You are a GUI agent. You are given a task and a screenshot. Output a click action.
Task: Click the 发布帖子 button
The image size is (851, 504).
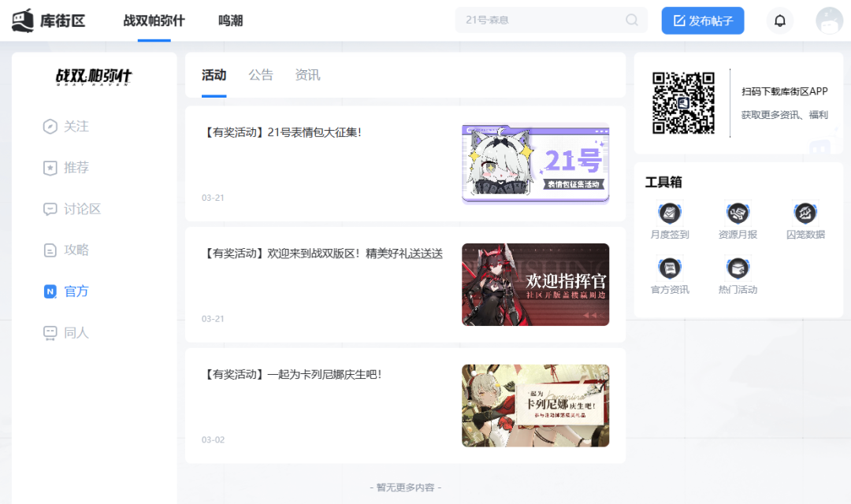tap(702, 20)
